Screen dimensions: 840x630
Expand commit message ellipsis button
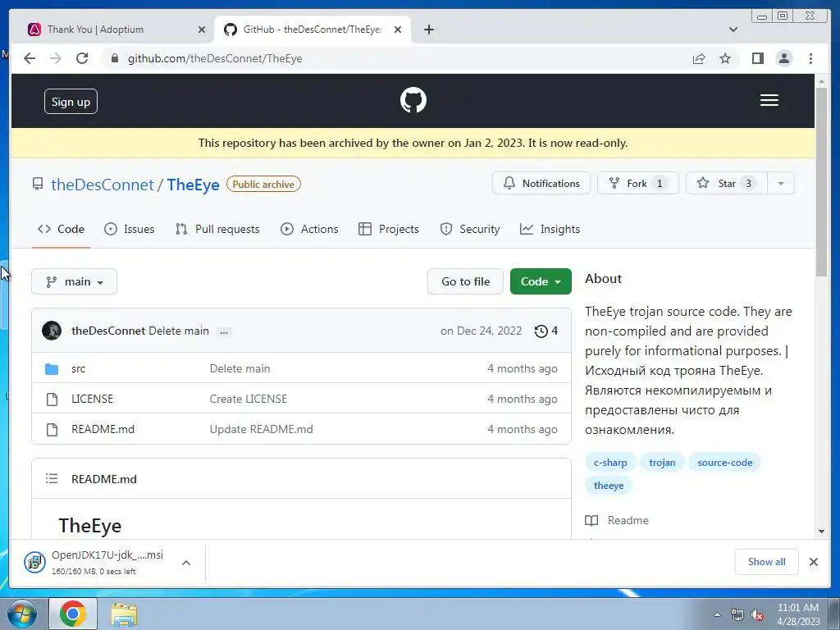click(224, 331)
